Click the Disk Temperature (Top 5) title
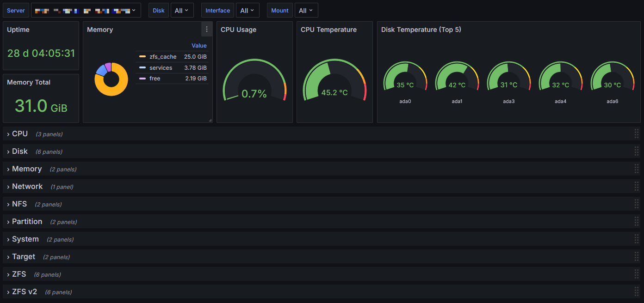Screen dimensions: 644x303 [x=421, y=30]
